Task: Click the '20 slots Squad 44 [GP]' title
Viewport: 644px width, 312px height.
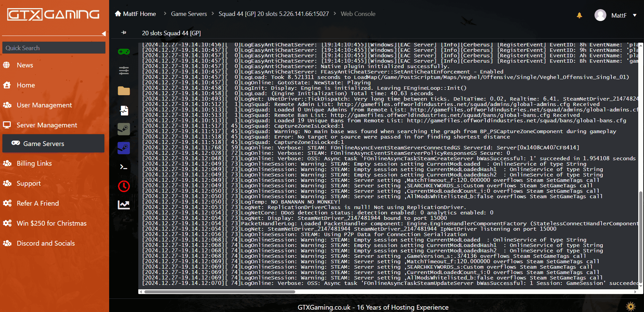Action: pyautogui.click(x=171, y=33)
